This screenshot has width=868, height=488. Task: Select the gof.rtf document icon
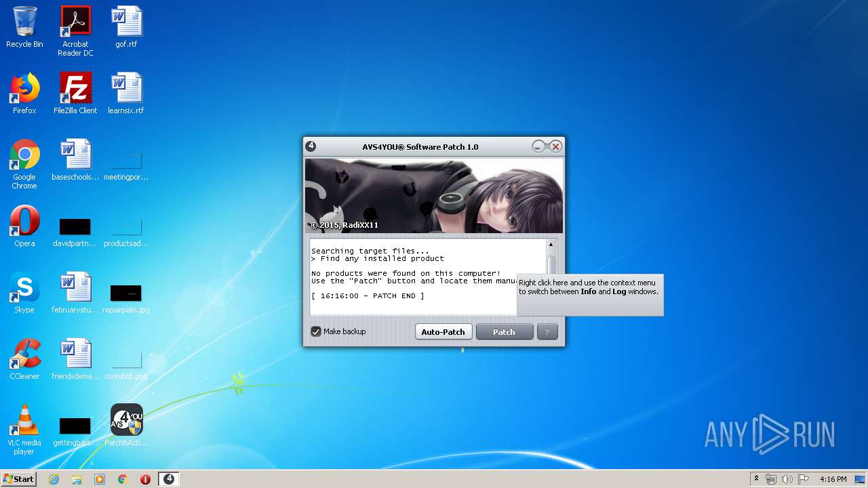[x=126, y=27]
